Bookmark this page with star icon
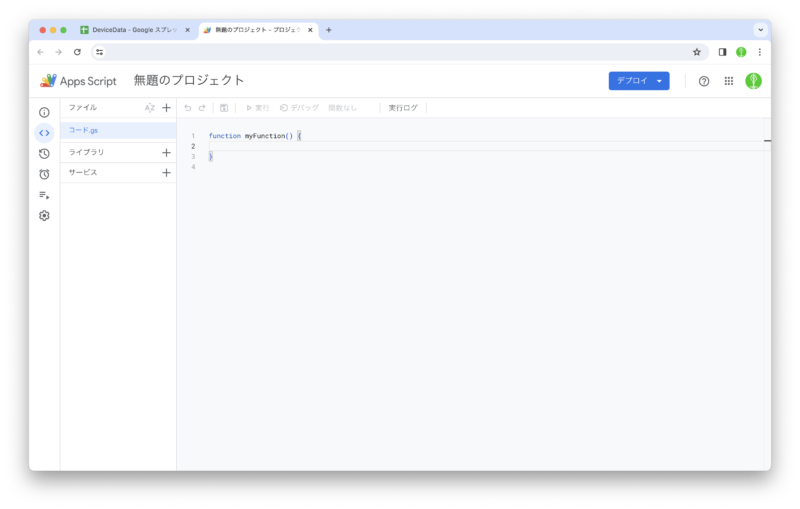The width and height of the screenshot is (800, 509). (x=696, y=52)
